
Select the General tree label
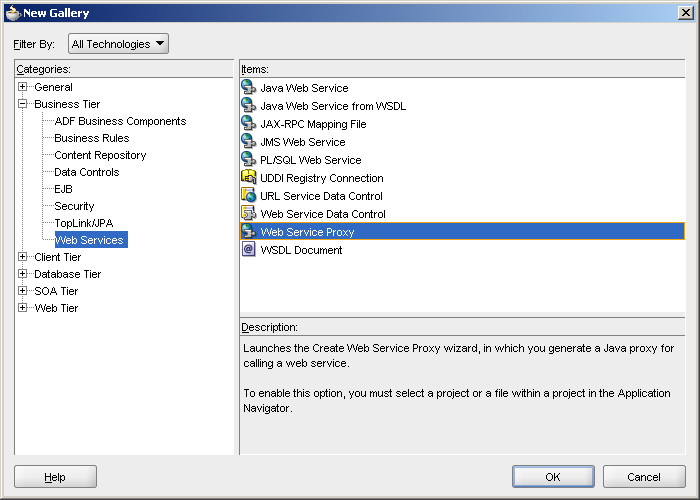click(53, 87)
